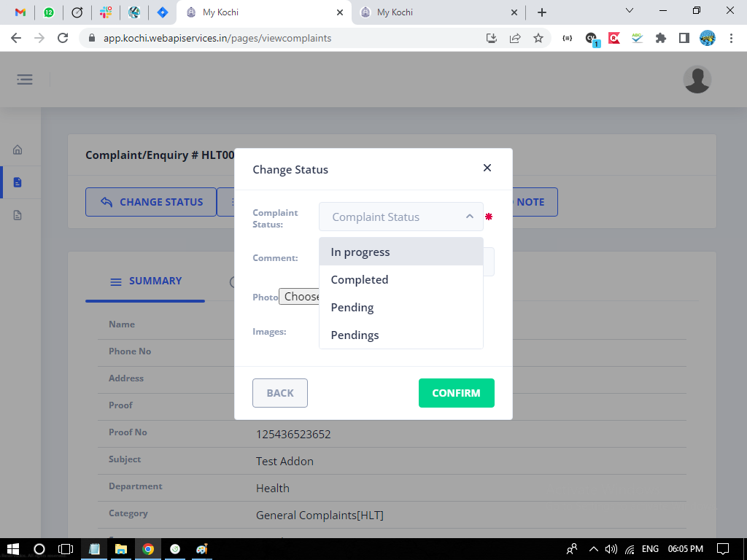Click the BACK button
The height and width of the screenshot is (560, 747).
coord(279,393)
